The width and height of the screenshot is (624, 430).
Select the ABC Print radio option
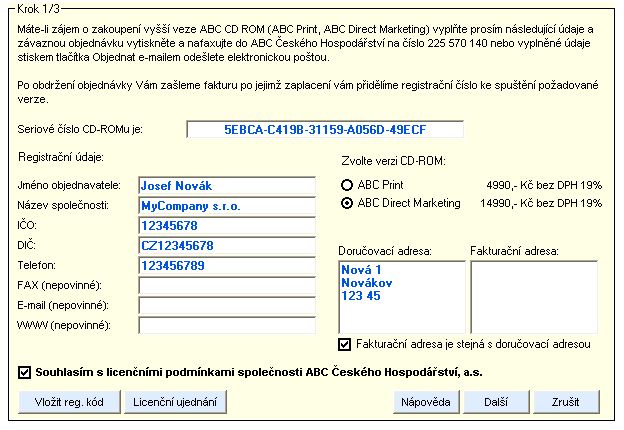point(347,185)
